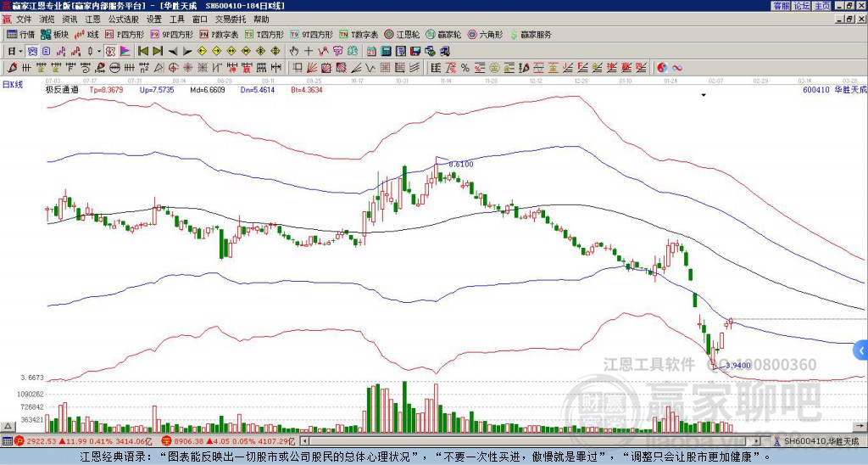Open the 六角形 tool
Screen dimensions: 868x465
tap(485, 34)
